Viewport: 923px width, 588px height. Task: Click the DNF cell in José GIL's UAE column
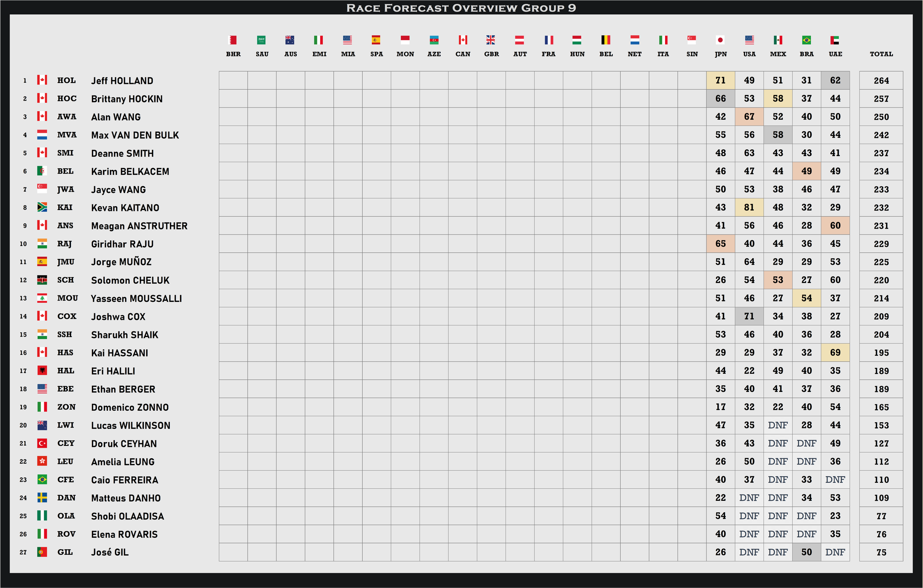(x=835, y=552)
